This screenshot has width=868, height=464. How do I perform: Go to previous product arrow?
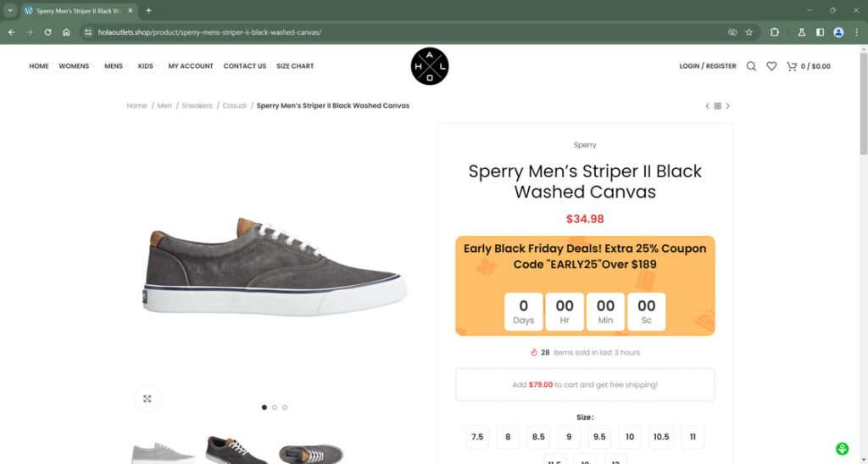(708, 106)
